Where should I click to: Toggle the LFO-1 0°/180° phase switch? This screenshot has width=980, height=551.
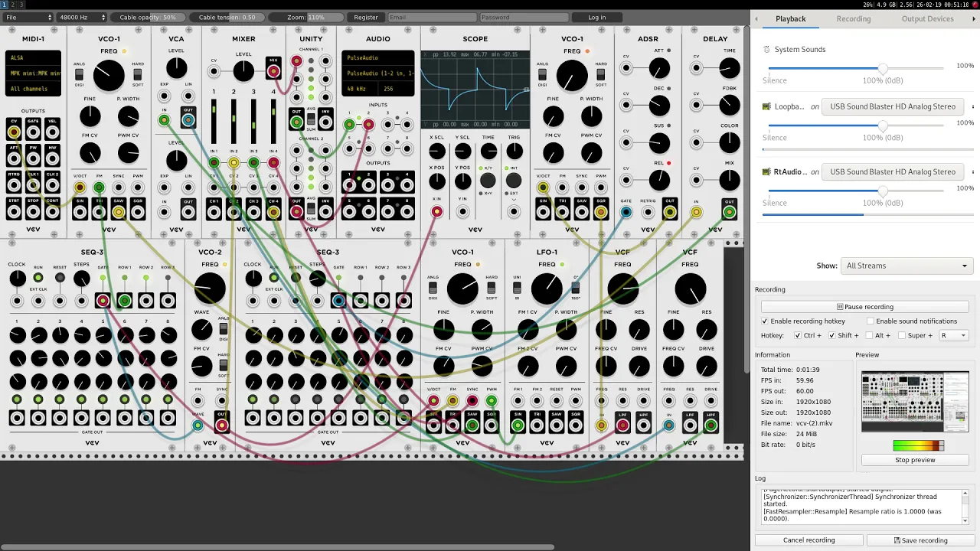pyautogui.click(x=576, y=288)
